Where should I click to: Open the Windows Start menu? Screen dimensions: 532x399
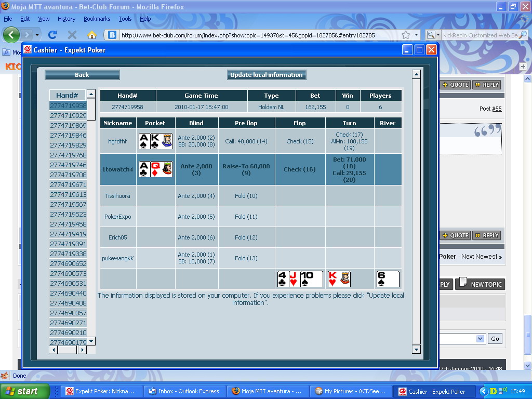tap(24, 391)
